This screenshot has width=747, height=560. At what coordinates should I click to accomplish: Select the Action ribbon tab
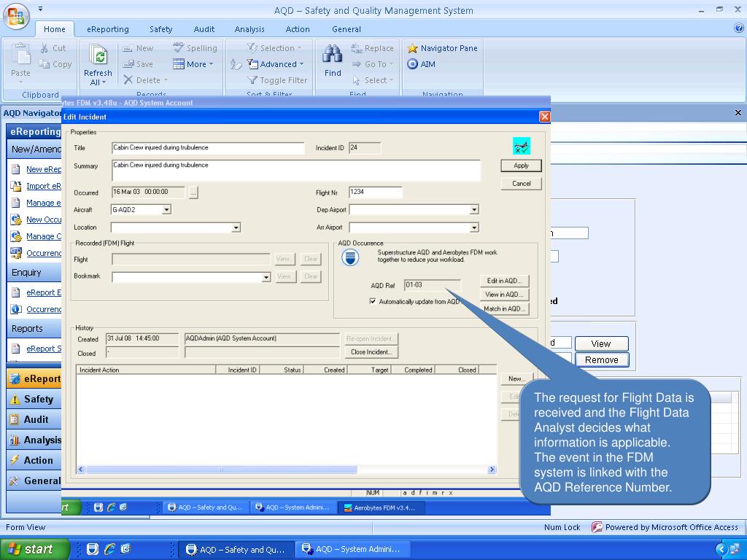tap(298, 29)
